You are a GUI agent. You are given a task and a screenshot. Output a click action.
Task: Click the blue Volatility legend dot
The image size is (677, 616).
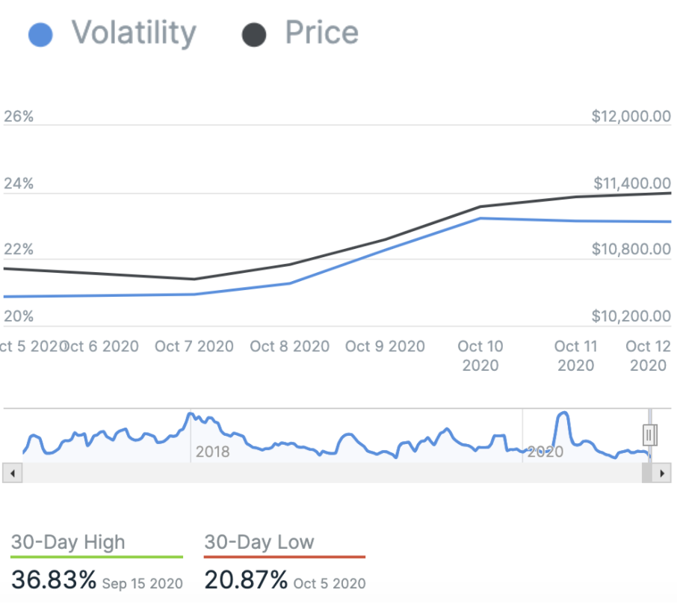[40, 34]
